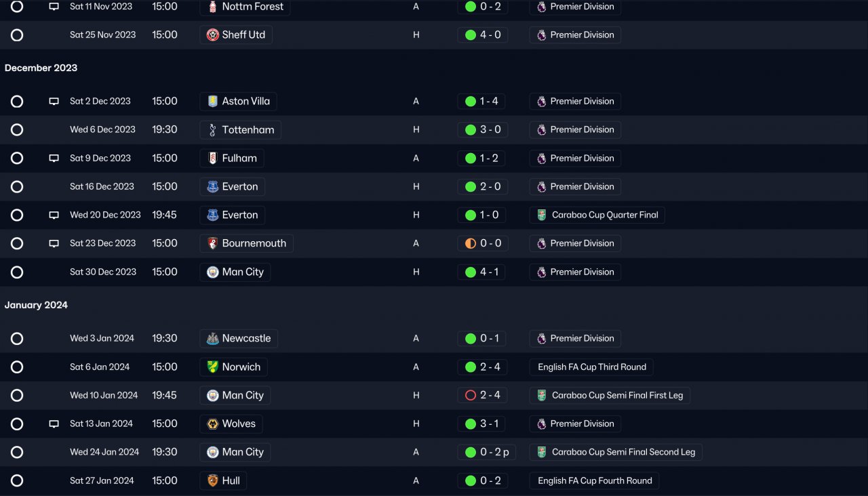Image resolution: width=868 pixels, height=496 pixels.
Task: Select the circle for Sat 30 Dec fixture
Action: 17,272
